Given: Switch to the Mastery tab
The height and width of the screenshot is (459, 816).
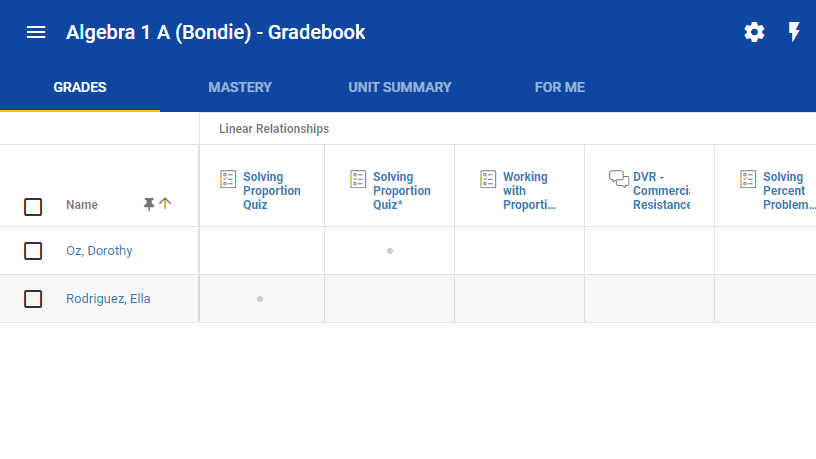Looking at the screenshot, I should click(x=240, y=87).
